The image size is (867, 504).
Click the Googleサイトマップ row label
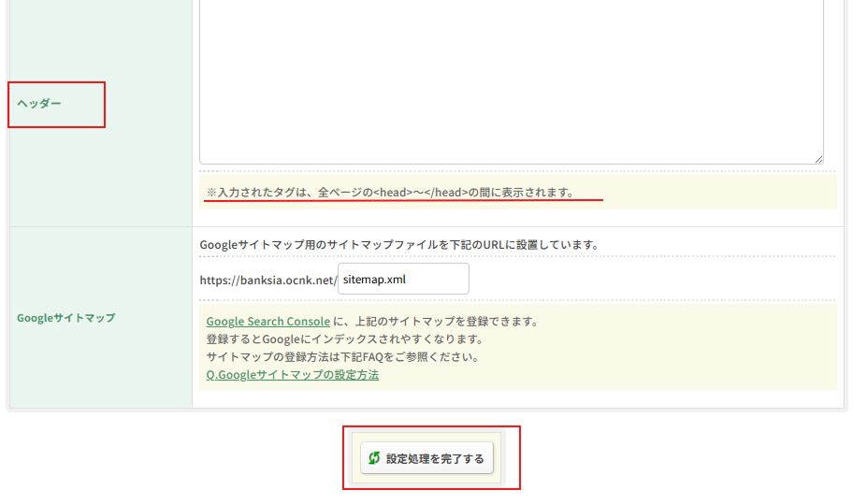tap(65, 318)
